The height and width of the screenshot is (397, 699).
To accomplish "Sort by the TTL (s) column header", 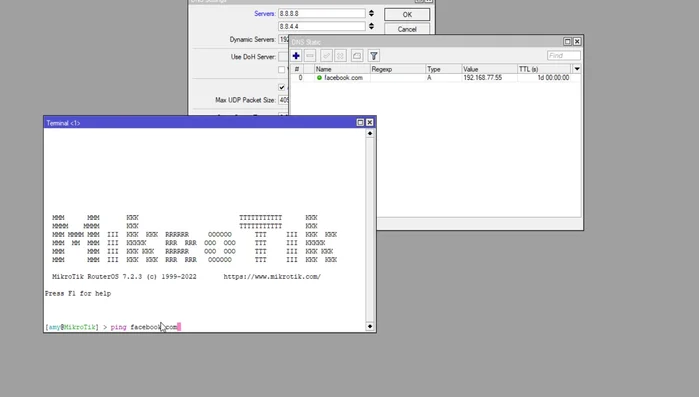I will [544, 69].
